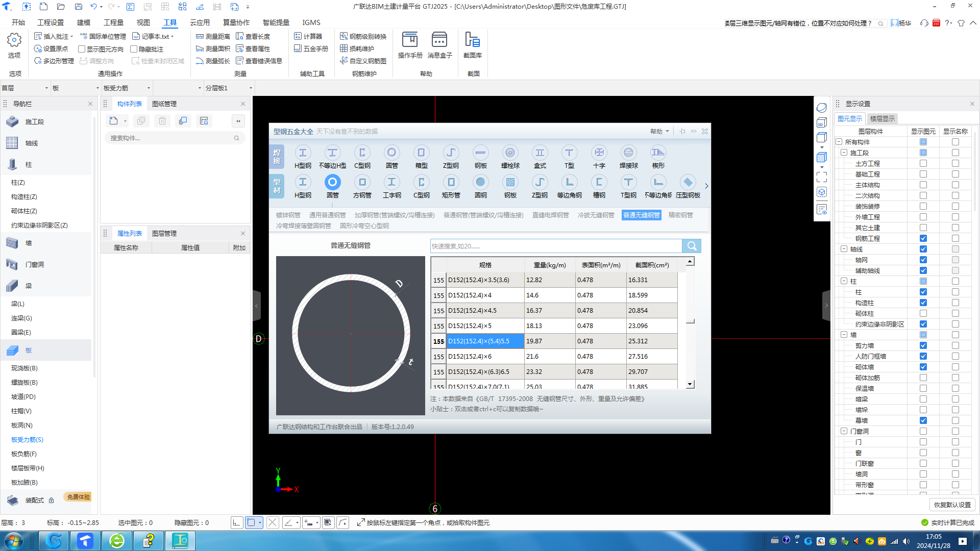Open the 选项 settings gear
Image resolution: width=980 pixels, height=551 pixels.
pos(14,45)
